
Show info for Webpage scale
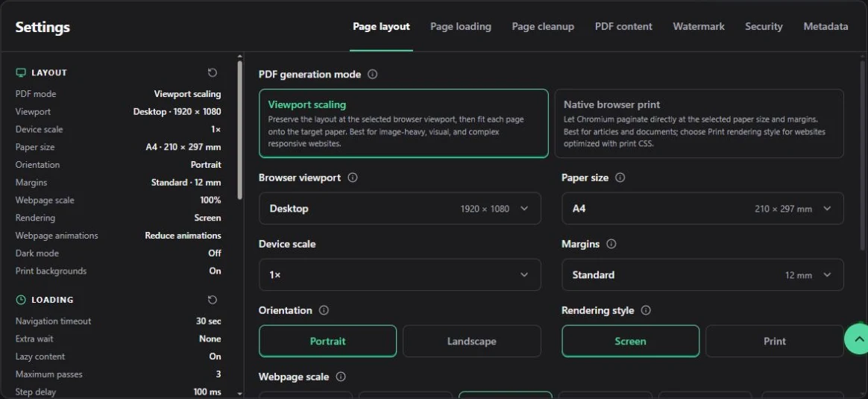[341, 377]
